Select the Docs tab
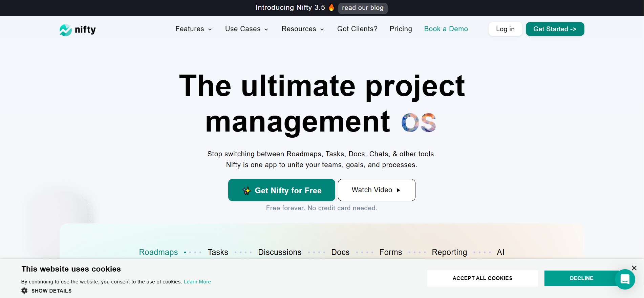Viewport: 644px width, 298px height. coord(340,252)
